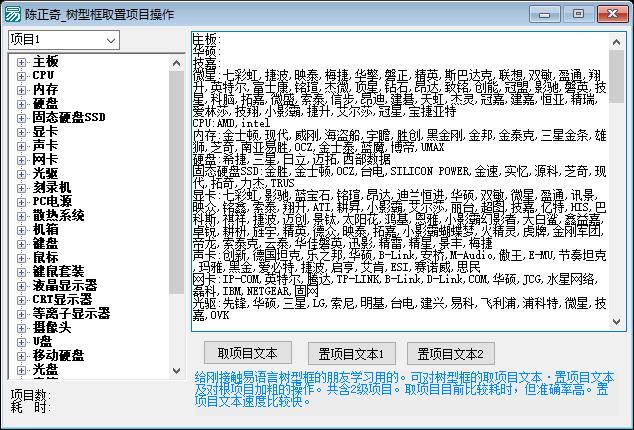Expand the 光盘 tree node

coord(21,370)
